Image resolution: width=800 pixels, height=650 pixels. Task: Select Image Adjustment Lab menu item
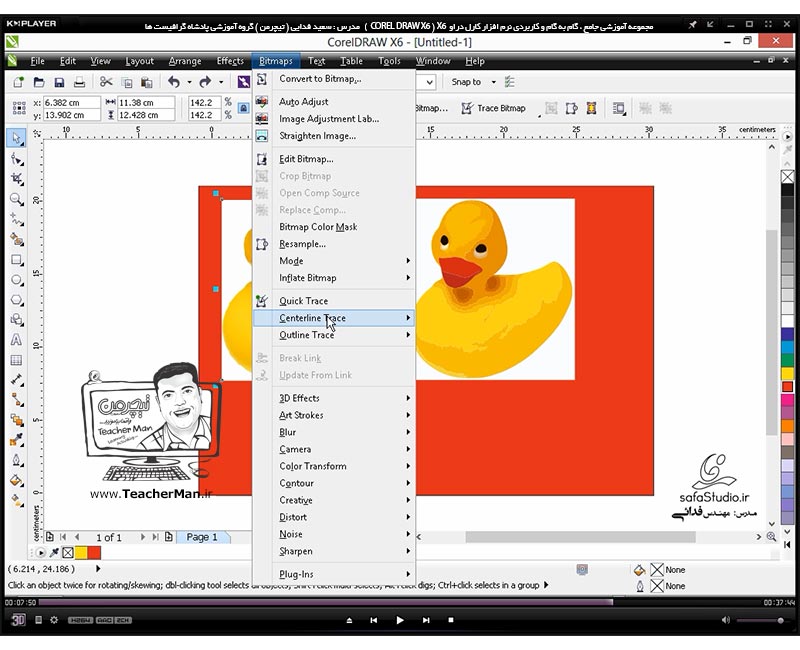point(334,118)
